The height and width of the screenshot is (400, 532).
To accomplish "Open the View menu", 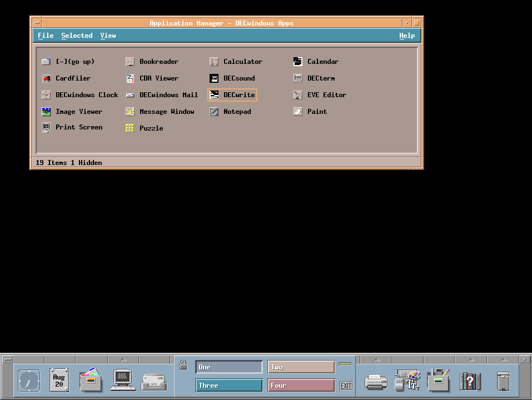I will point(108,36).
